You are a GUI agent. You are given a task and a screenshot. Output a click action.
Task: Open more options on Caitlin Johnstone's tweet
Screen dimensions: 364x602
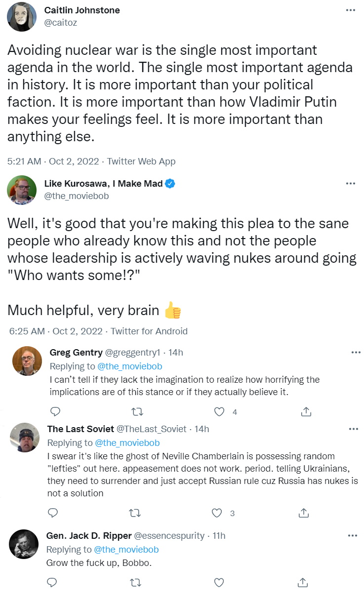click(351, 10)
